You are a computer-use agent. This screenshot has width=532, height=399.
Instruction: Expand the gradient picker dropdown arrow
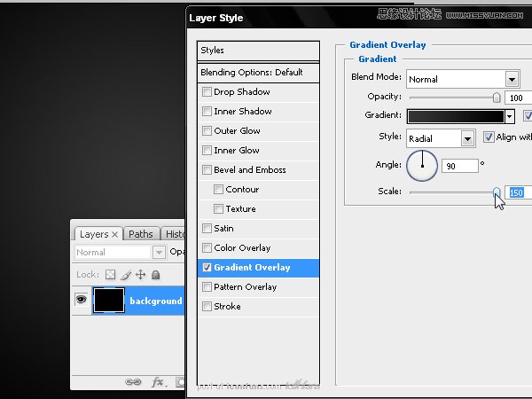509,116
